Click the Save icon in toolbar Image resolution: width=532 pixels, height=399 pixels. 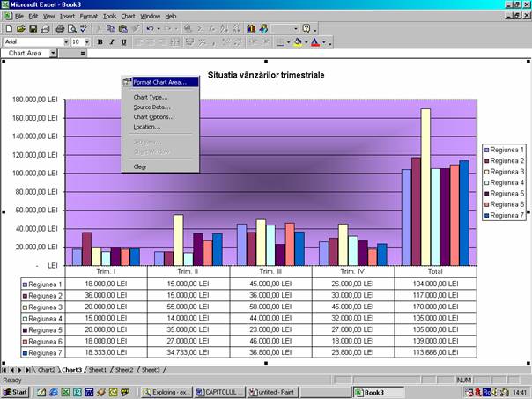coord(33,29)
